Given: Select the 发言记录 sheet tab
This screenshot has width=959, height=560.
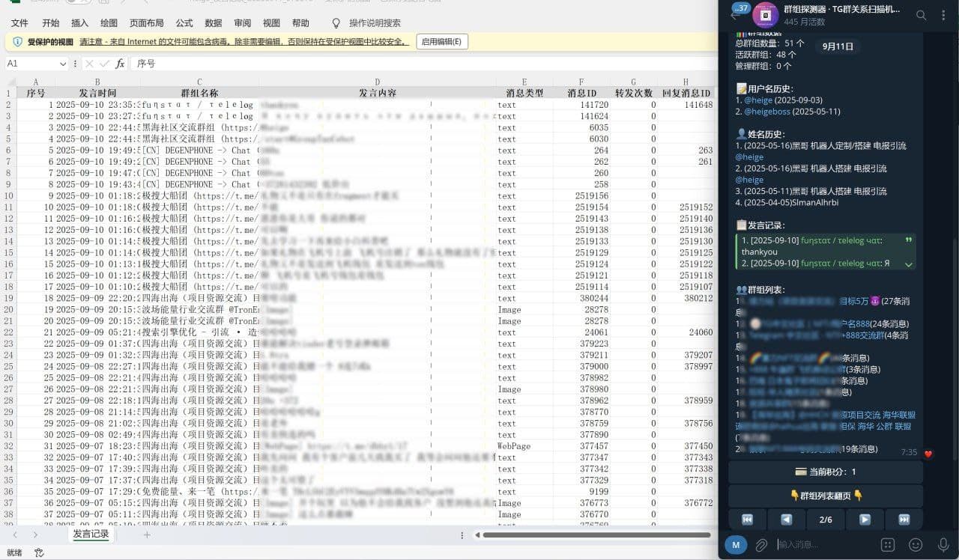Looking at the screenshot, I should pyautogui.click(x=91, y=535).
